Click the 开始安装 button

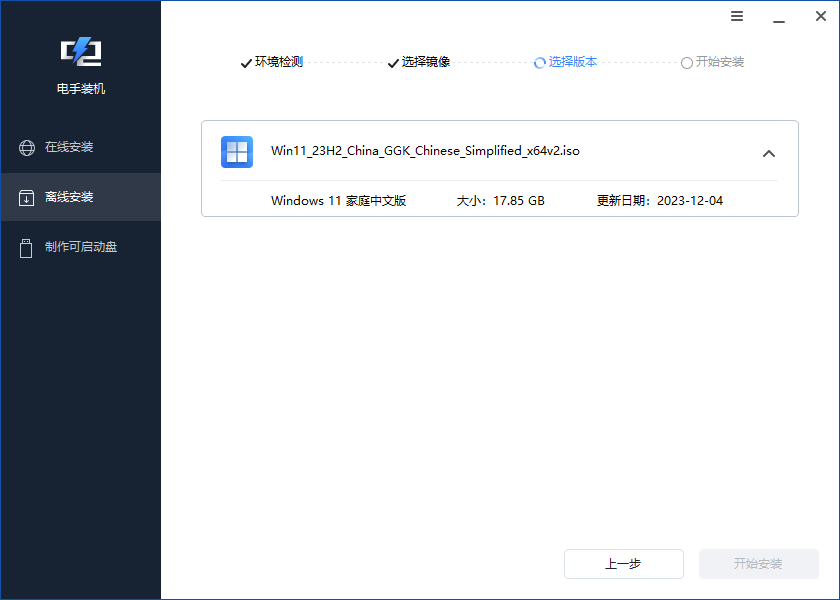pyautogui.click(x=759, y=564)
